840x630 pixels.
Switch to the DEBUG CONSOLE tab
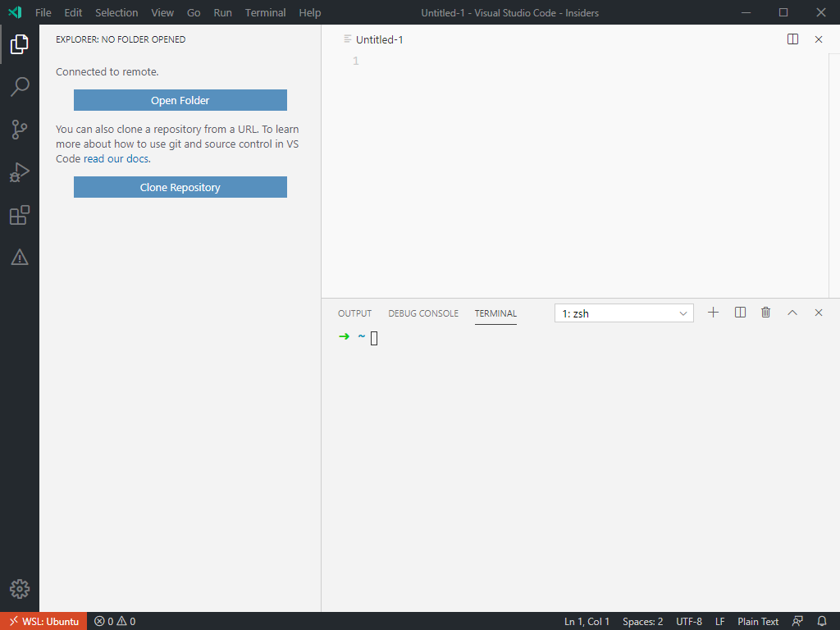click(x=423, y=313)
